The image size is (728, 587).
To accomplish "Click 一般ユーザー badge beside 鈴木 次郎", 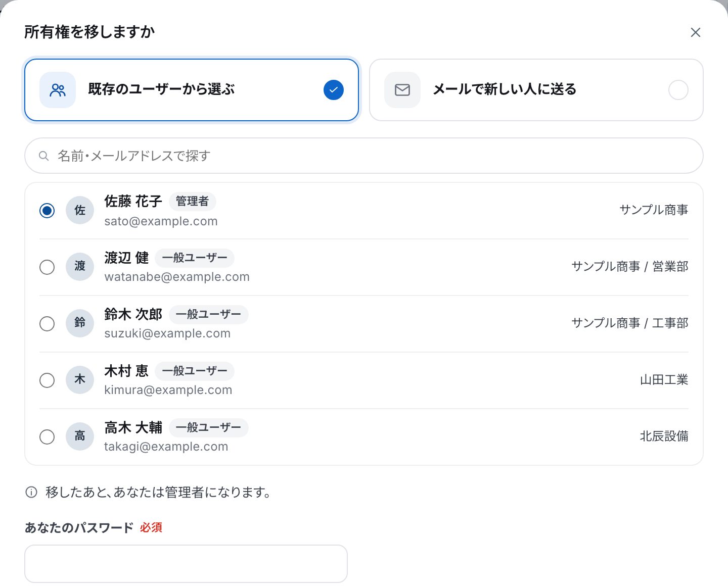I will 208,314.
